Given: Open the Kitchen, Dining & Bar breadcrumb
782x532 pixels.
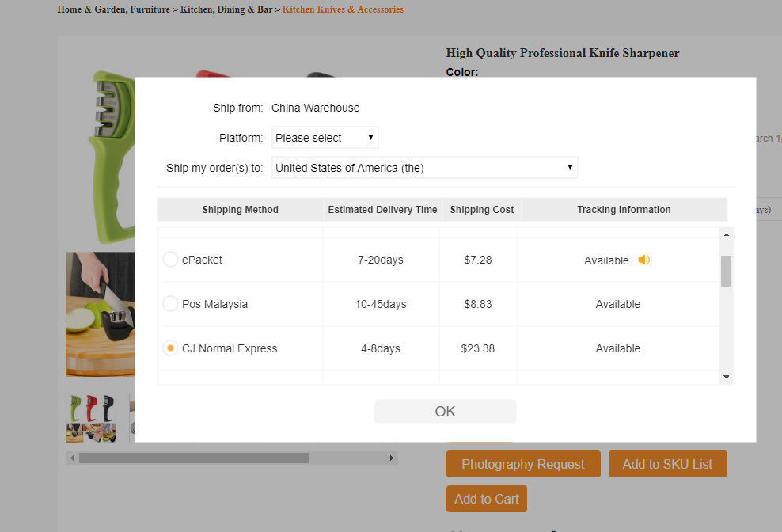Looking at the screenshot, I should pyautogui.click(x=226, y=9).
